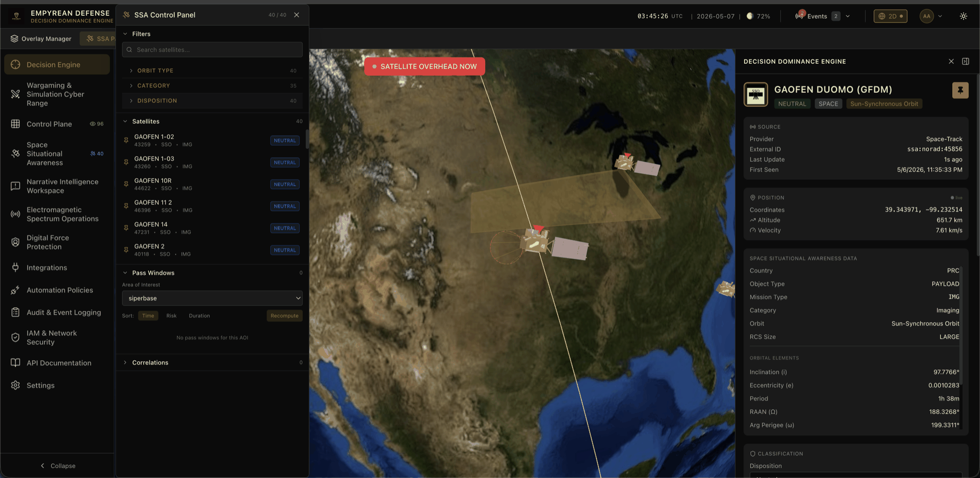Expand ORBIT TYPE filter
Screen dimensions: 980x478
pos(212,70)
